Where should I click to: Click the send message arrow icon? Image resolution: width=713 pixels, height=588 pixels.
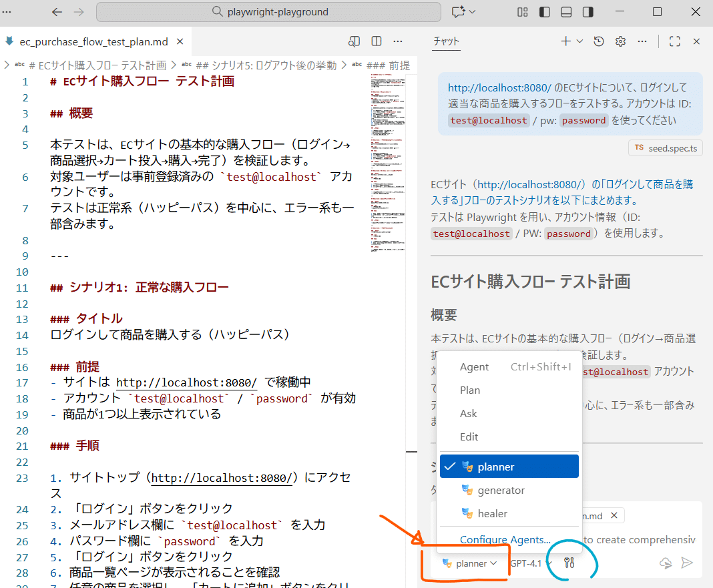(687, 563)
